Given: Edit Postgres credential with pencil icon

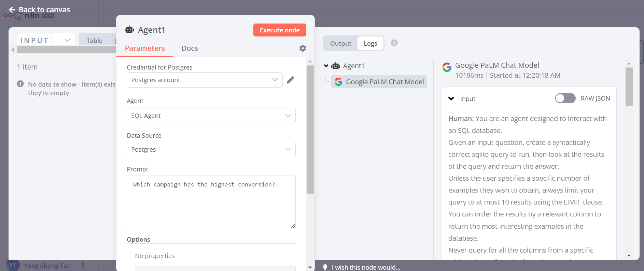Looking at the screenshot, I should tap(290, 80).
